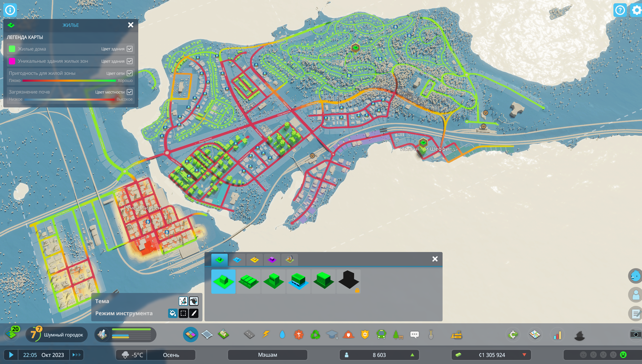The image size is (642, 364).
Task: Open the Police badge menu
Action: click(x=365, y=335)
